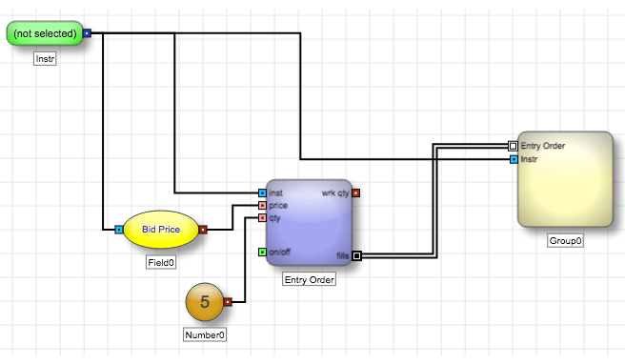
Task: Click the fills output port on Entry Order
Action: pos(356,255)
